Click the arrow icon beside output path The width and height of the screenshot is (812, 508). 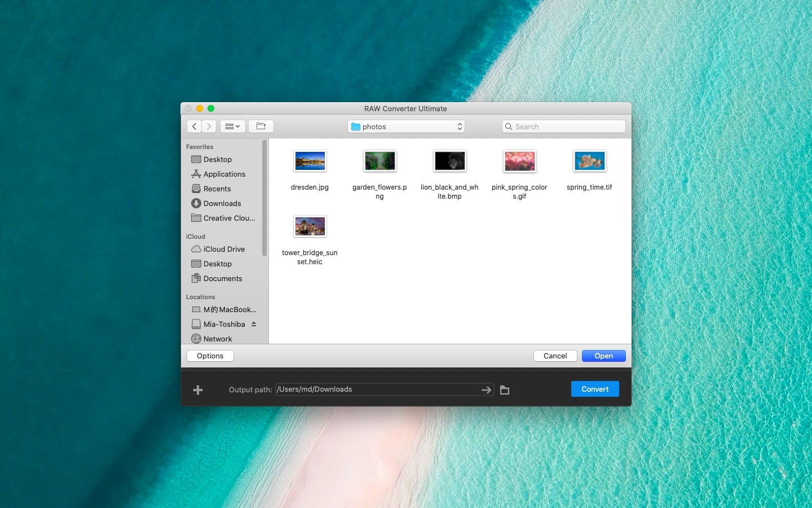click(x=486, y=390)
